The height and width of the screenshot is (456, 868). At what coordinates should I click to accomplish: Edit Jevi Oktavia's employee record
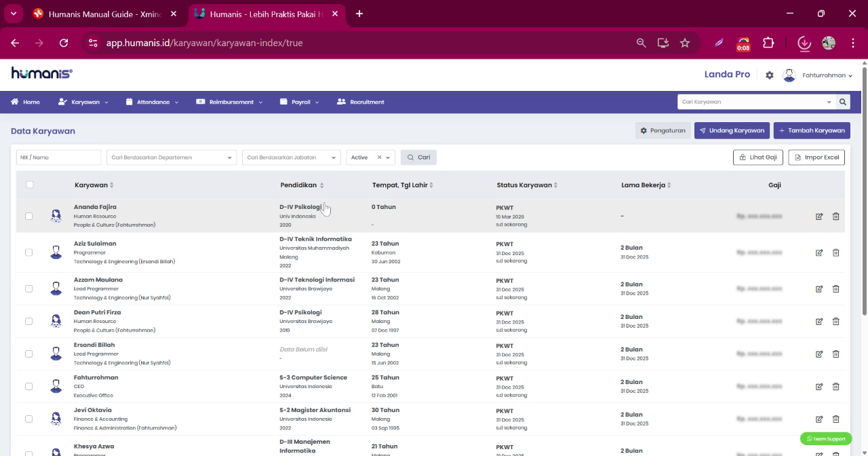819,419
